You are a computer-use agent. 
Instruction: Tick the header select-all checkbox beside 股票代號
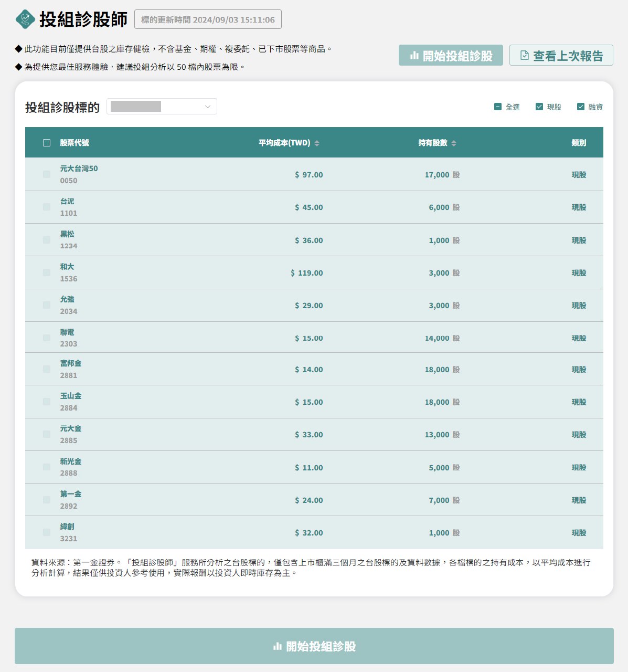pos(47,143)
